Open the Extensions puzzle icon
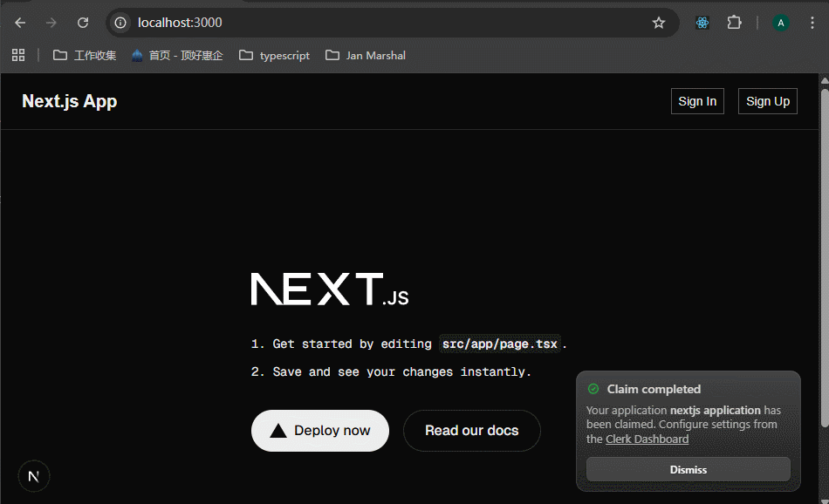 pyautogui.click(x=734, y=23)
